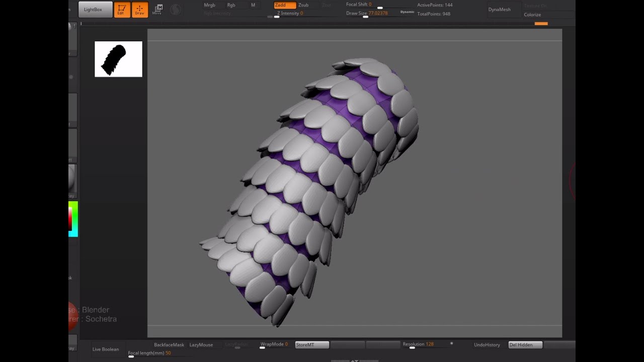Screen dimensions: 644x362
Task: Select the Move mode icon
Action: click(157, 10)
